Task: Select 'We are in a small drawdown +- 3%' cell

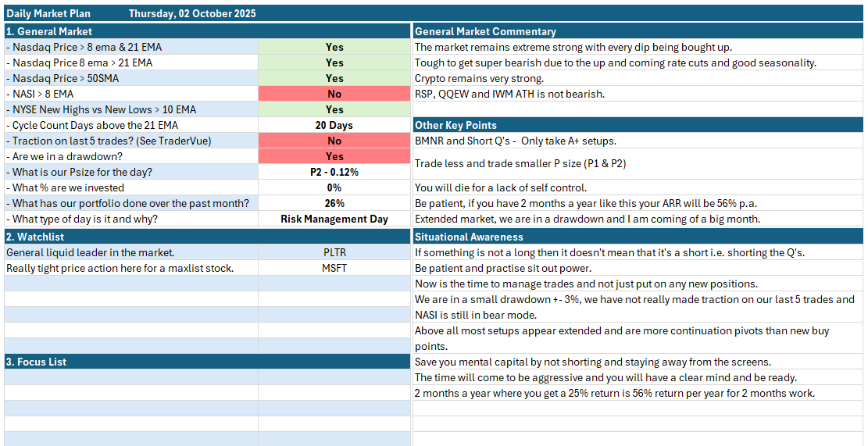Action: point(638,308)
